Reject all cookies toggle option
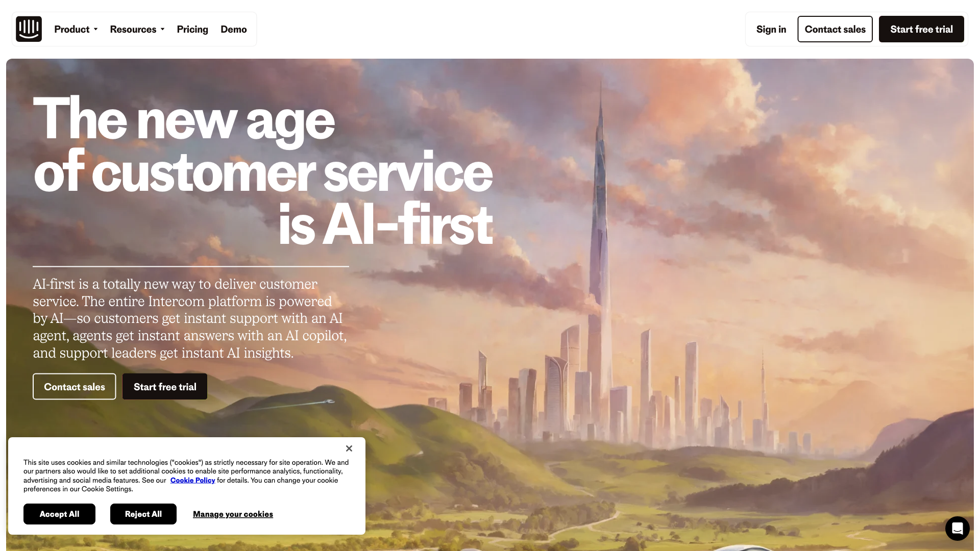This screenshot has height=551, width=980. (143, 514)
